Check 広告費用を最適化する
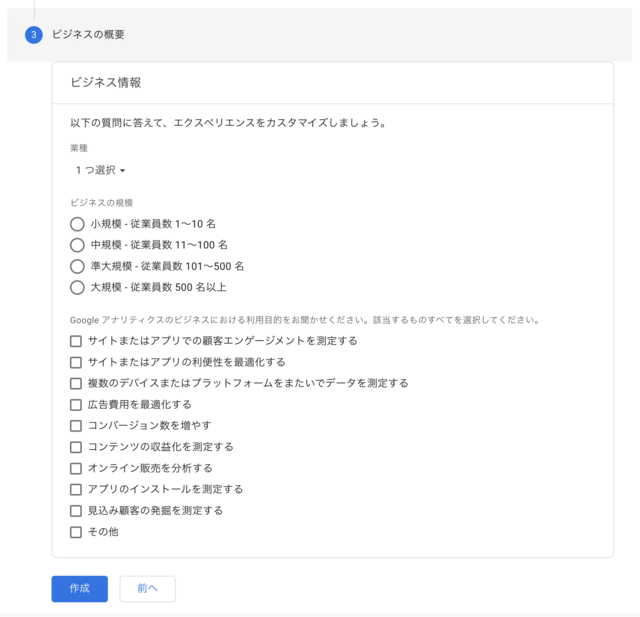The width and height of the screenshot is (640, 617). 76,405
